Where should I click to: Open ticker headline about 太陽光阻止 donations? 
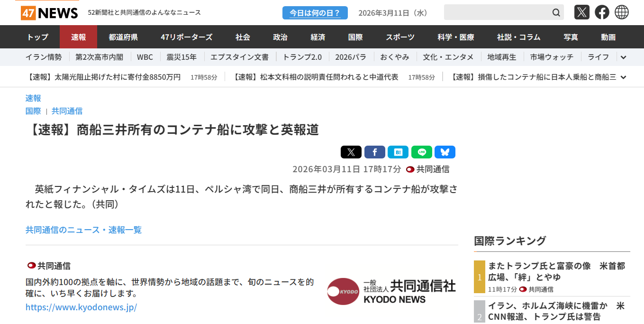[103, 77]
